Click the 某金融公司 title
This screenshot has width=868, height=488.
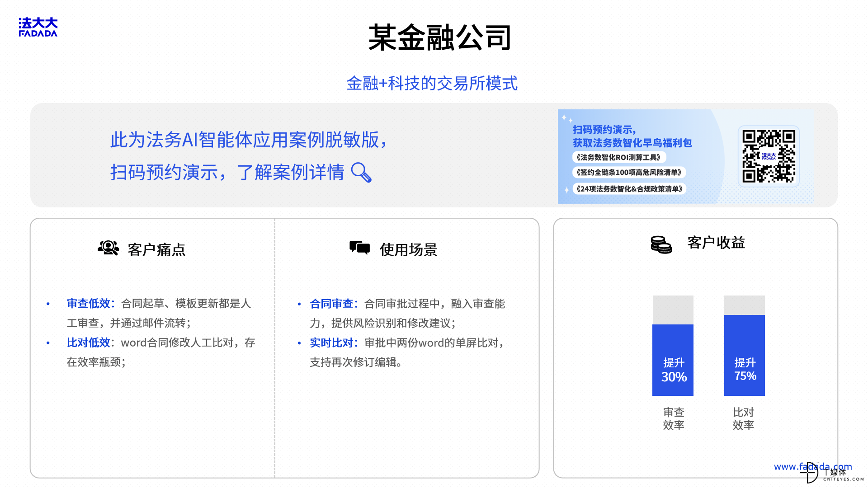[x=440, y=38]
